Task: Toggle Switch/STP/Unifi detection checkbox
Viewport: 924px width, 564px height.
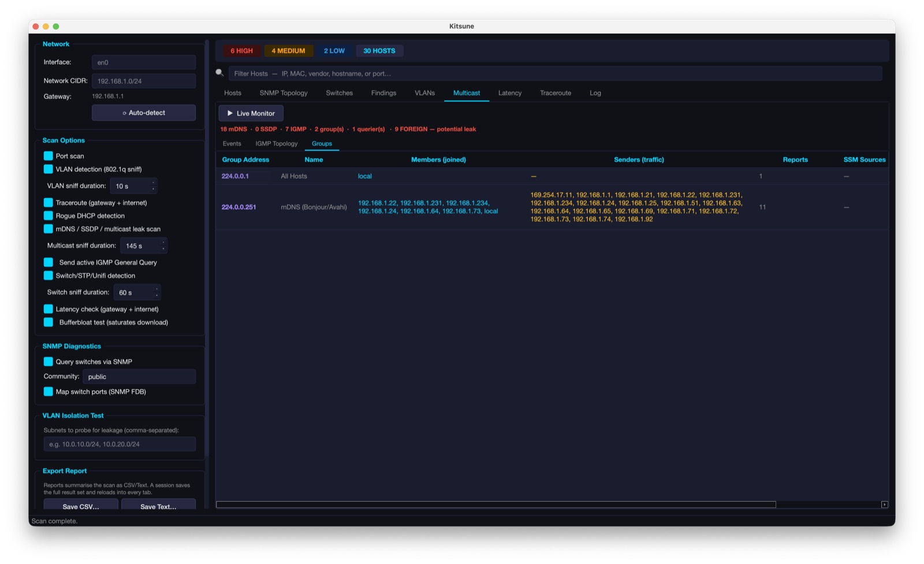Action: 49,276
